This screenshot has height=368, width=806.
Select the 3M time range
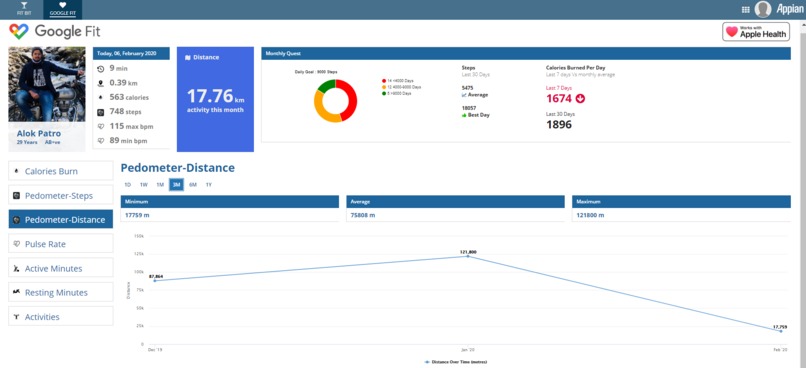(176, 185)
